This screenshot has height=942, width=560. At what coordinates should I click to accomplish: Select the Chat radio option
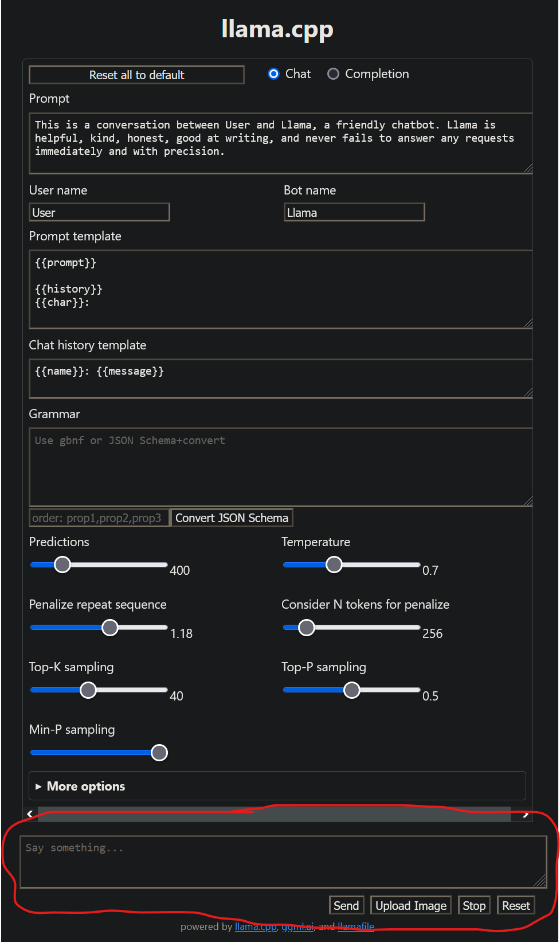[274, 74]
